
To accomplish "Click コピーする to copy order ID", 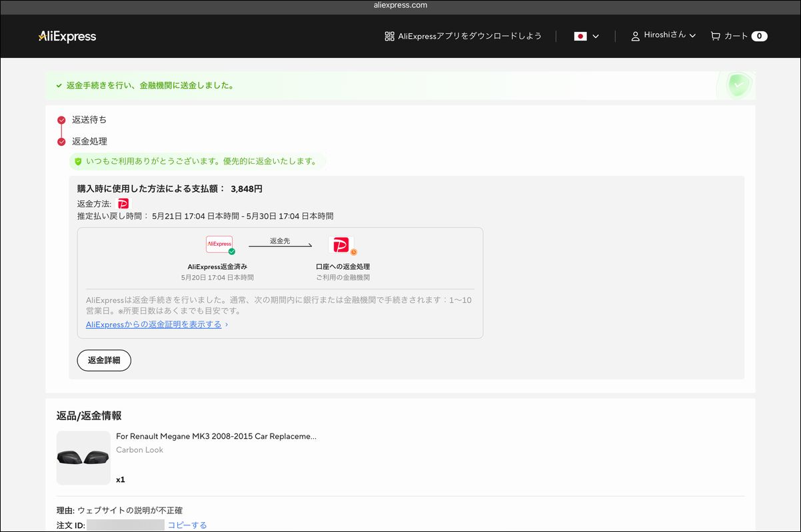I will point(187,525).
